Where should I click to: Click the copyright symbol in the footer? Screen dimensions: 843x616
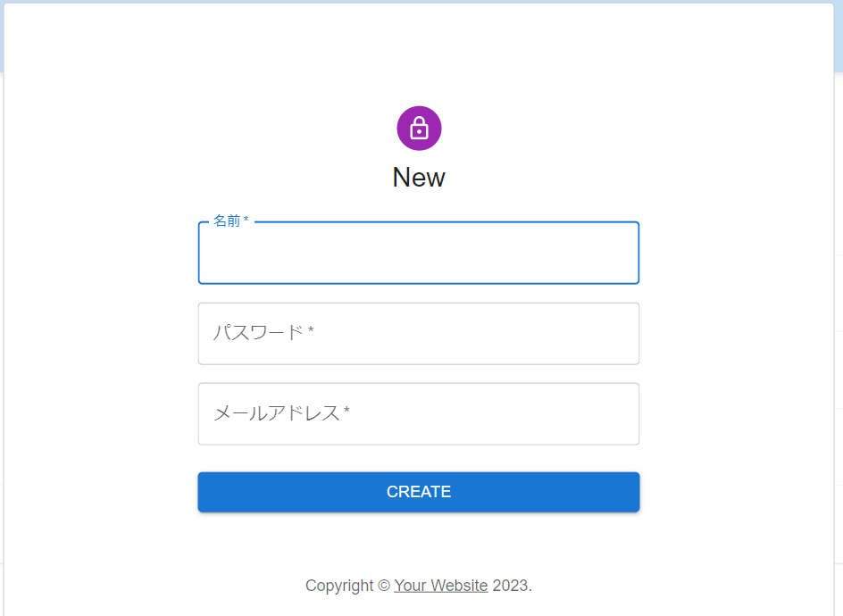pos(384,585)
